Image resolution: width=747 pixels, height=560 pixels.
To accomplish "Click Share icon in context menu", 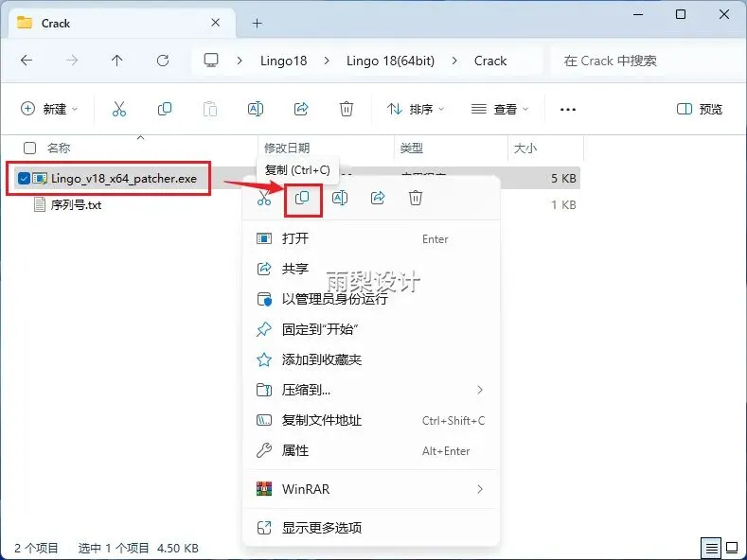I will coord(378,198).
